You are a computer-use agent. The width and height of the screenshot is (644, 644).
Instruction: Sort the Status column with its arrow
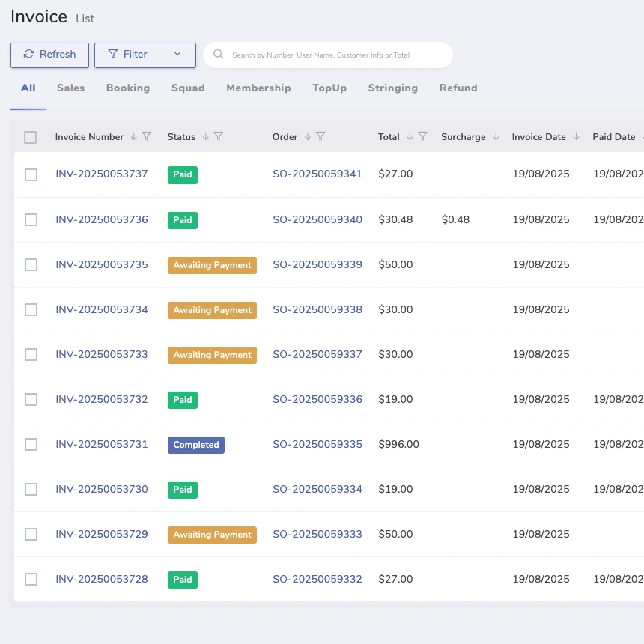coord(206,136)
